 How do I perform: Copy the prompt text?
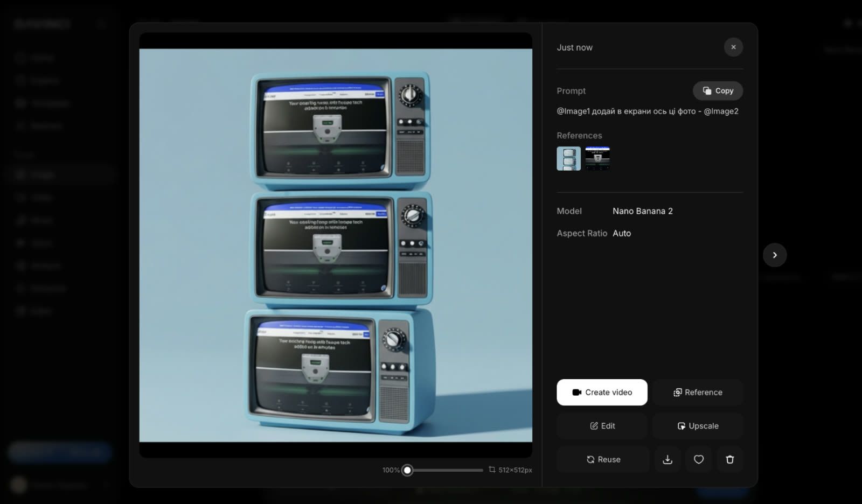718,91
